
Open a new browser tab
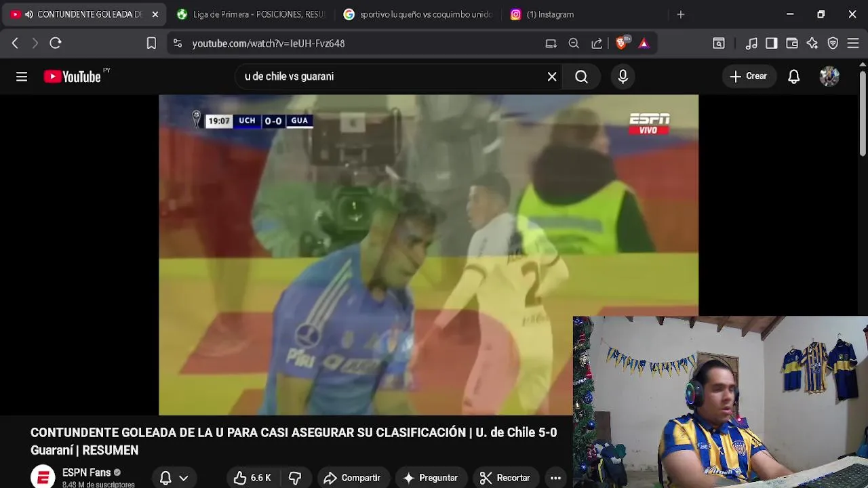point(681,14)
